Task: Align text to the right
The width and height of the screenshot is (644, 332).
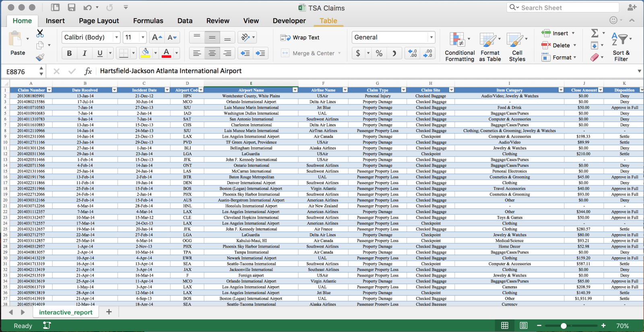Action: coord(227,53)
